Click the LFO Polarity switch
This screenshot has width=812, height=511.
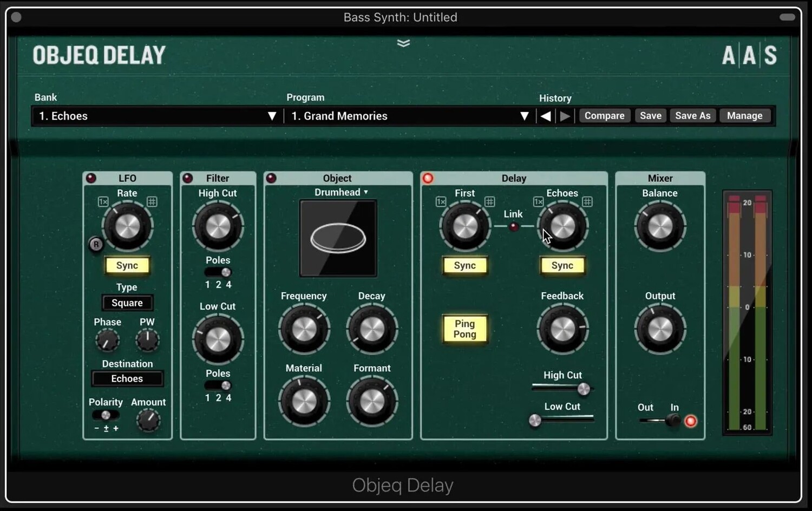click(106, 415)
